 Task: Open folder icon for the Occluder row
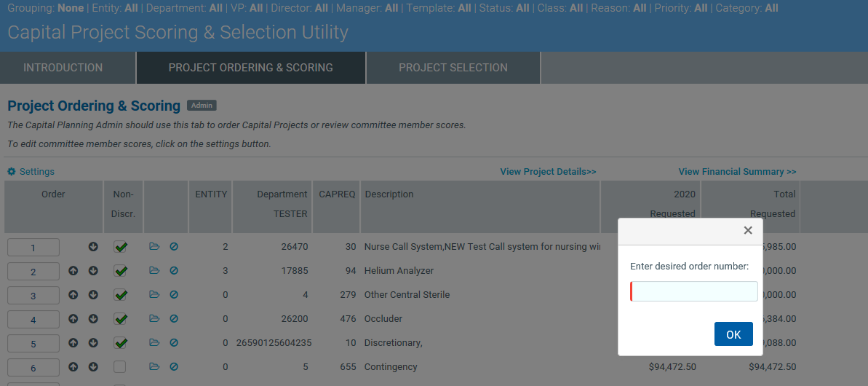(x=154, y=319)
